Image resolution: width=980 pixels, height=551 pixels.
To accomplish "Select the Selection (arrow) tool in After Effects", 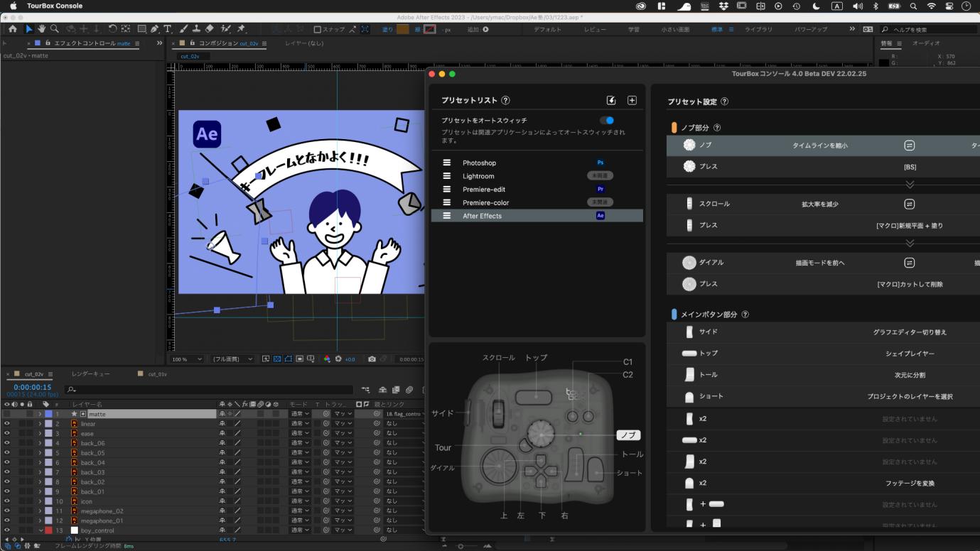I will click(x=29, y=29).
